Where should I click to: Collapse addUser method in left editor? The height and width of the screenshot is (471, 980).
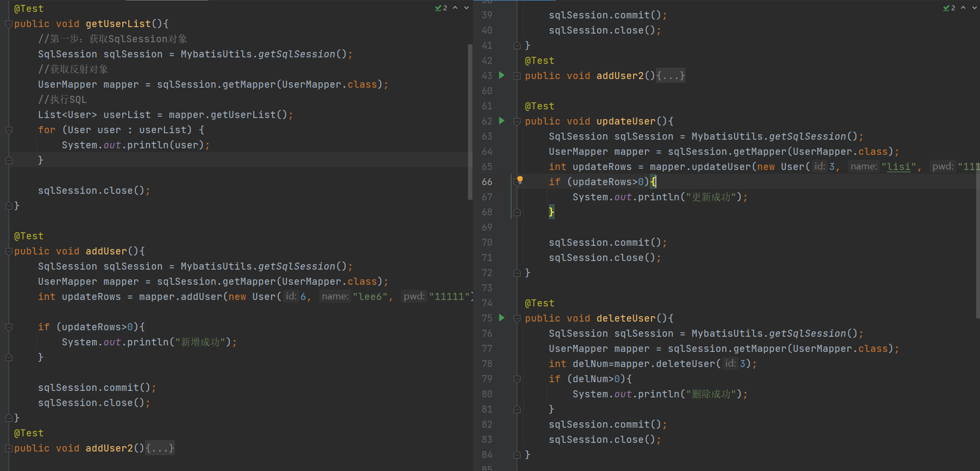(x=9, y=251)
